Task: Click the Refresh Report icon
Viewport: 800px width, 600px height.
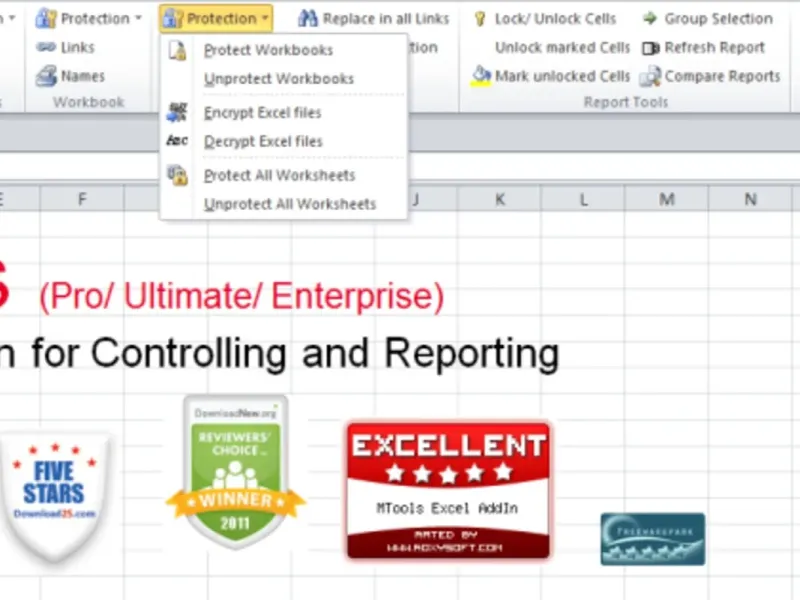Action: [651, 48]
